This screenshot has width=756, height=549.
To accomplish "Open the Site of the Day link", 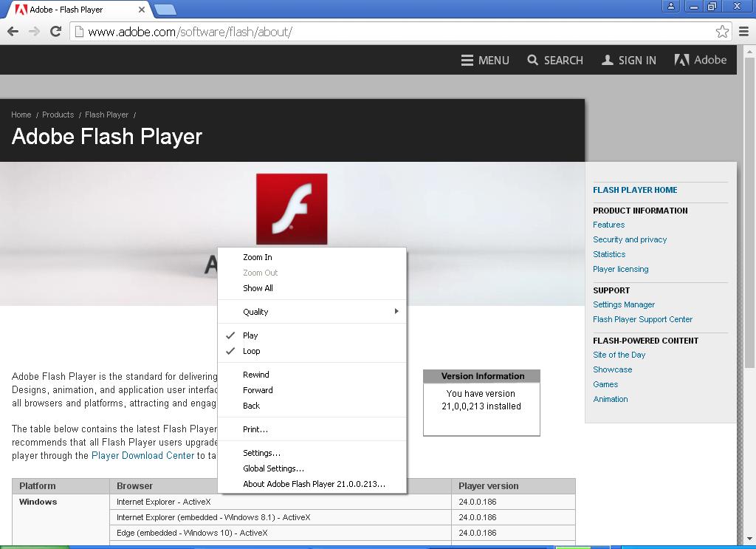I will coord(619,355).
